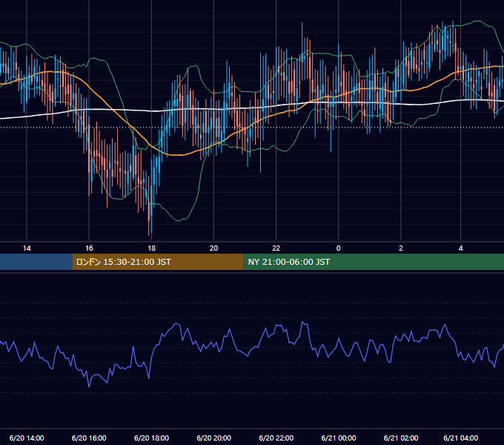This screenshot has height=445, width=504.
Task: Click the 20 hour label on price chart axis
Action: click(213, 248)
